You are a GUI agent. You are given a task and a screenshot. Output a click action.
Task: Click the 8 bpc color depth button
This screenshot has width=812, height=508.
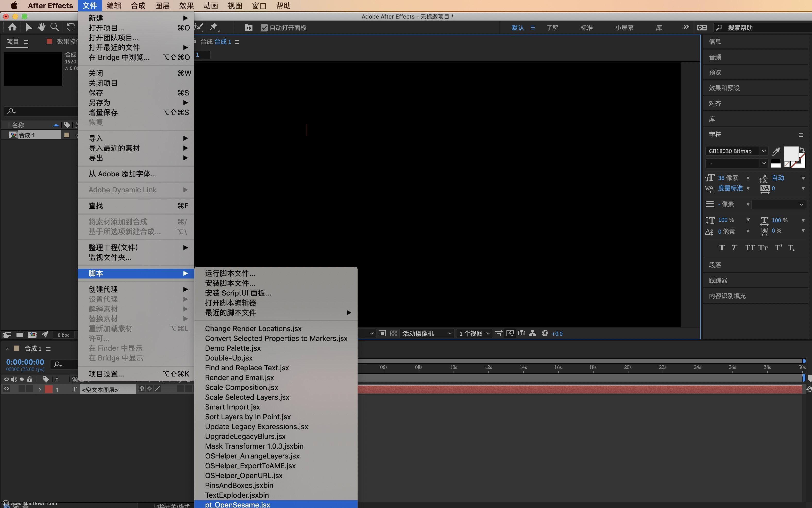pos(63,335)
